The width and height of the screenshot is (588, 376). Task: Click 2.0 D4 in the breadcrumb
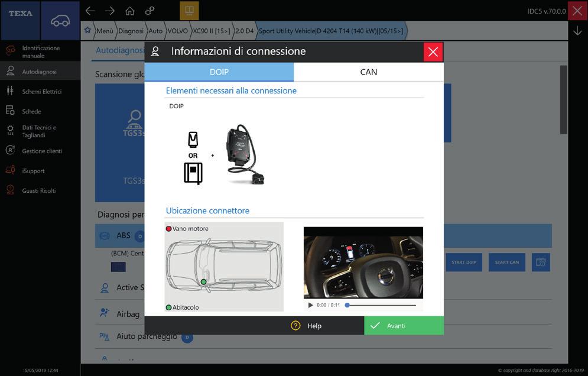245,31
